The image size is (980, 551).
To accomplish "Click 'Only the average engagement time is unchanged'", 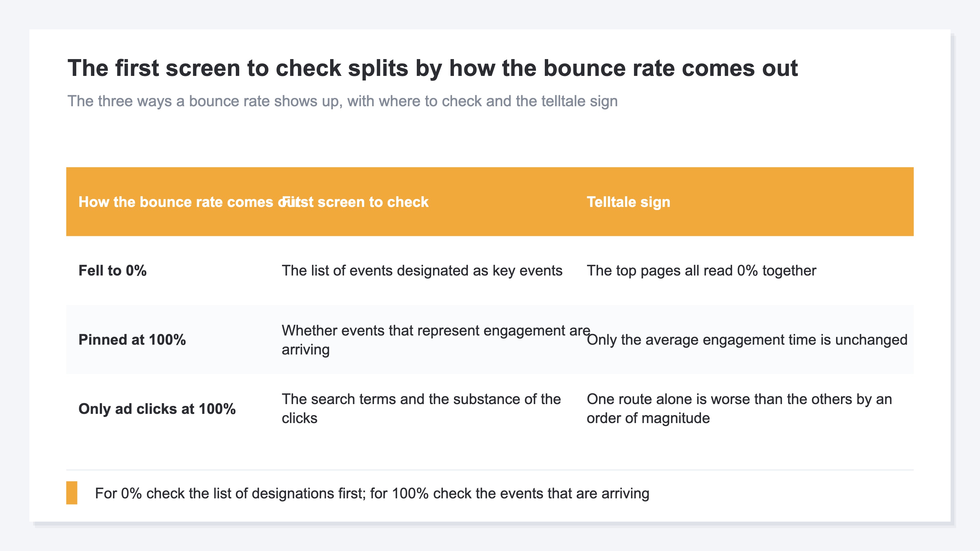I will click(x=747, y=339).
